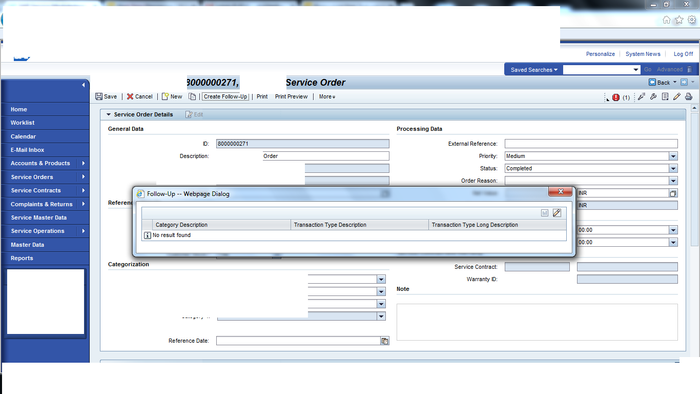The width and height of the screenshot is (700, 394).
Task: Cancel editing the service order
Action: point(140,96)
